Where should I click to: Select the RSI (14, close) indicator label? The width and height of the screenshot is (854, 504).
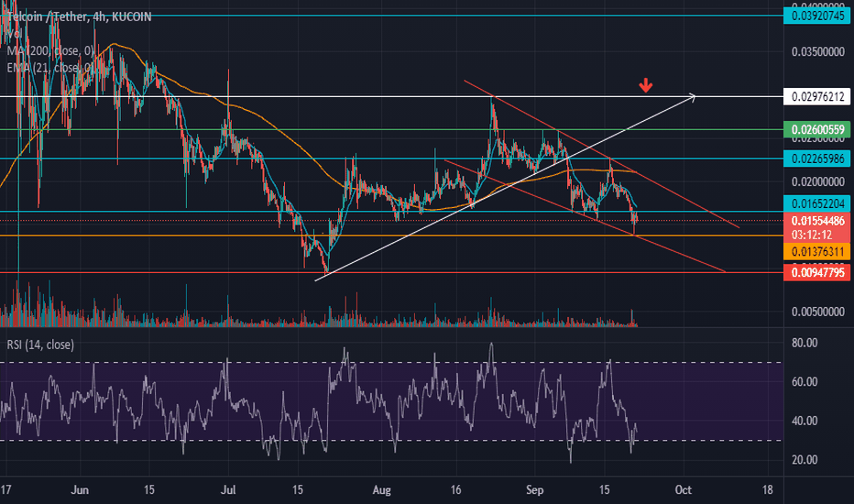[x=40, y=345]
